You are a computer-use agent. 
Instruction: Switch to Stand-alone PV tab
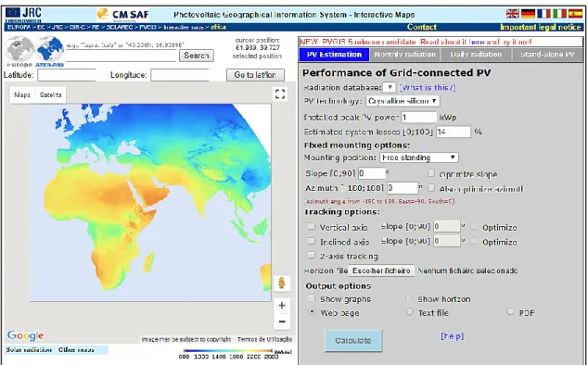547,55
